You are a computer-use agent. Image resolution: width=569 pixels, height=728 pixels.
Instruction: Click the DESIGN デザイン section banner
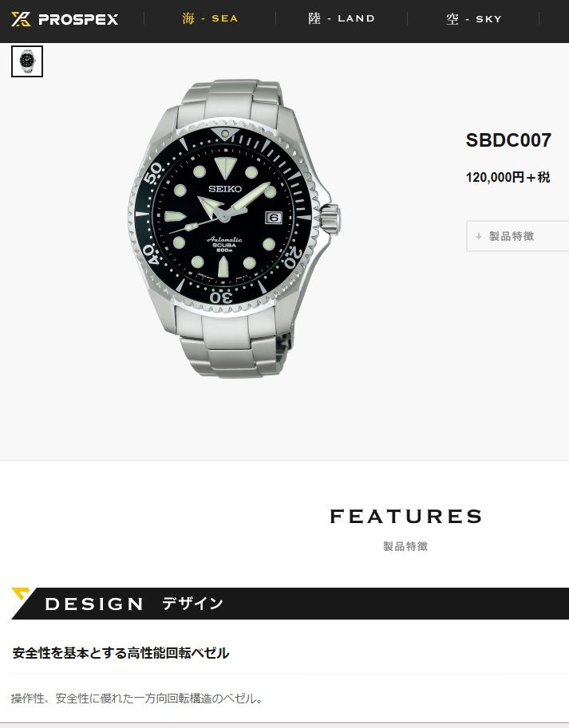(x=290, y=603)
